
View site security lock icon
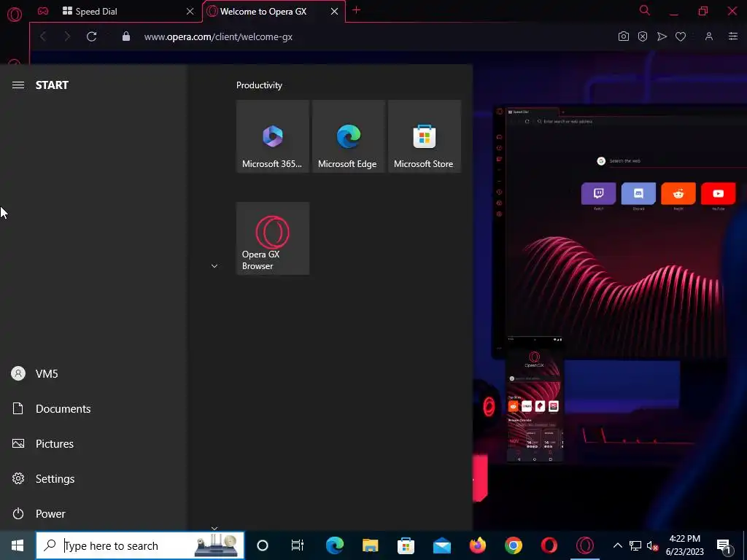(x=126, y=36)
